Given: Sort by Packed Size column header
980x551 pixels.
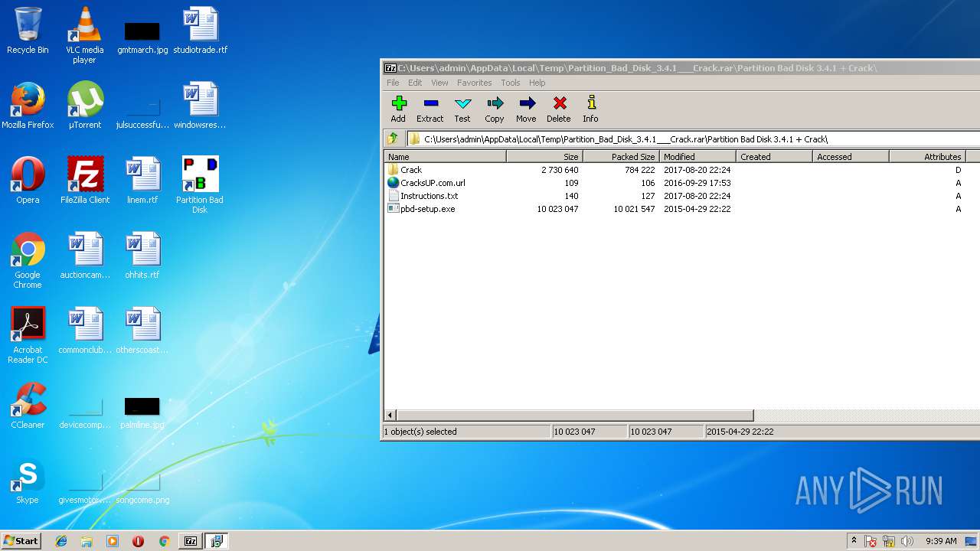Looking at the screenshot, I should [621, 156].
